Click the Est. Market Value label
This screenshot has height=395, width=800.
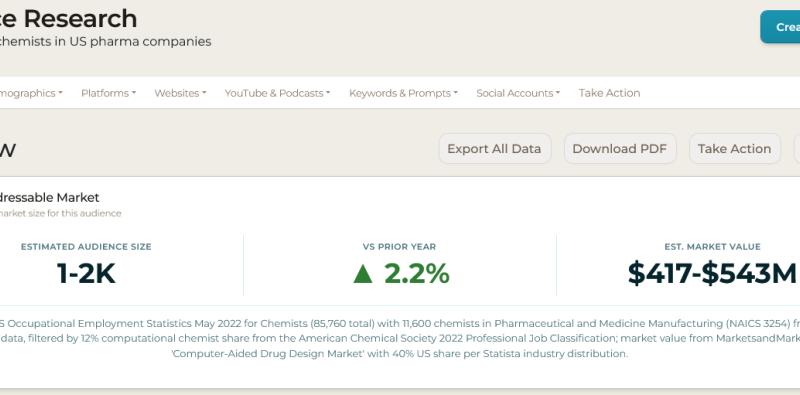pyautogui.click(x=712, y=246)
